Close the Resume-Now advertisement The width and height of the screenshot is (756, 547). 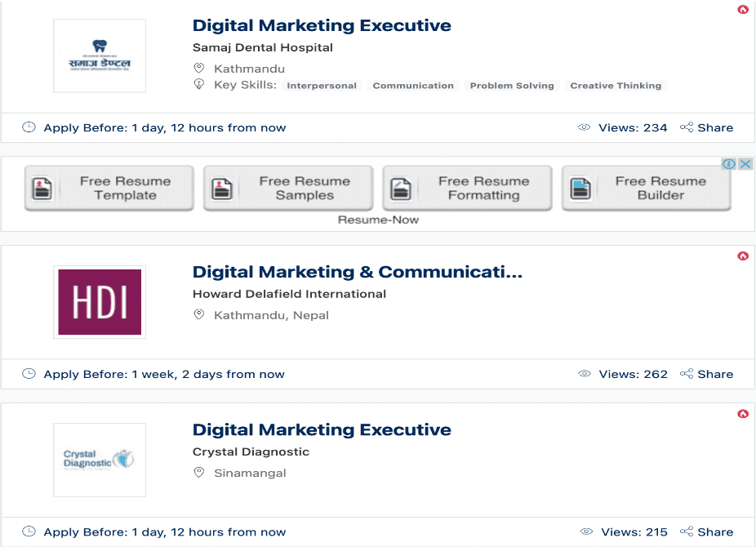coord(747,163)
